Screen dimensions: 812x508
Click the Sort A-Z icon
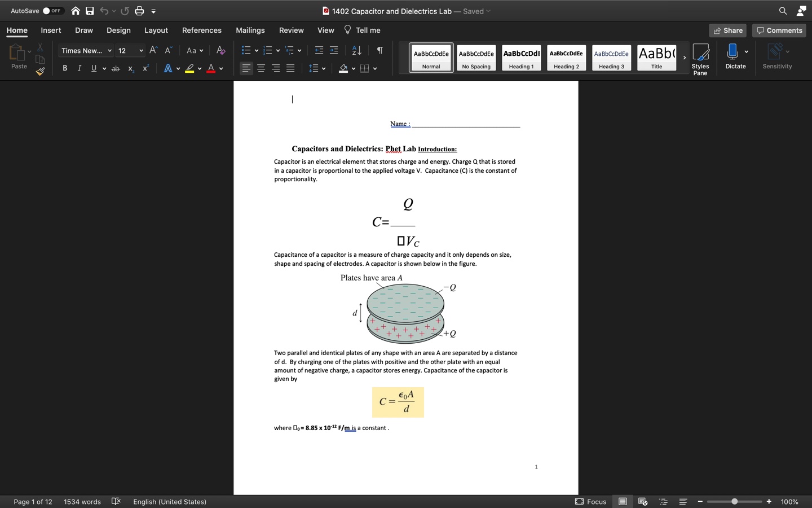(356, 51)
